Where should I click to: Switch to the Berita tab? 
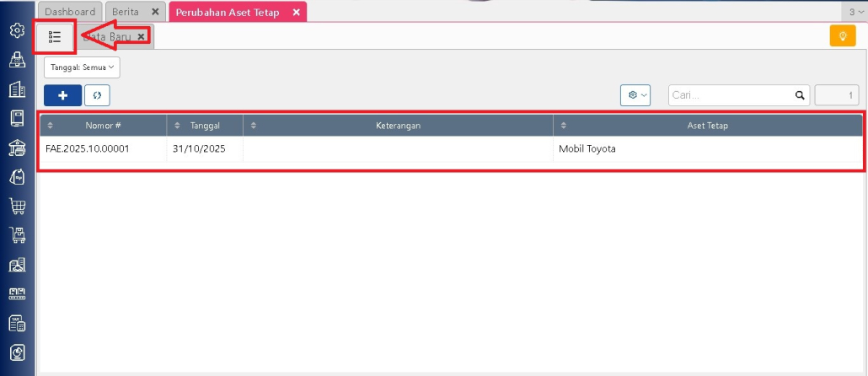coord(126,12)
